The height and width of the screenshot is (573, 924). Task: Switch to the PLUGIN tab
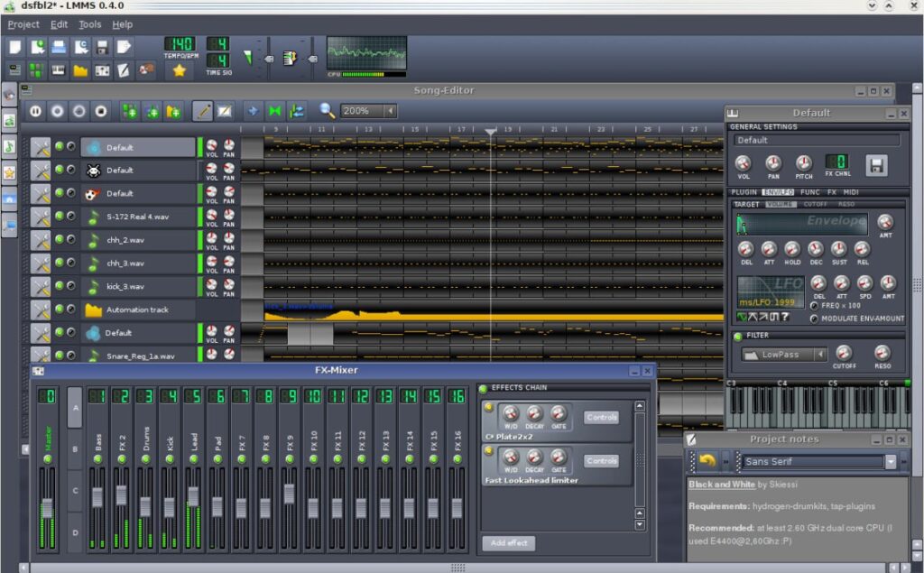coord(744,192)
